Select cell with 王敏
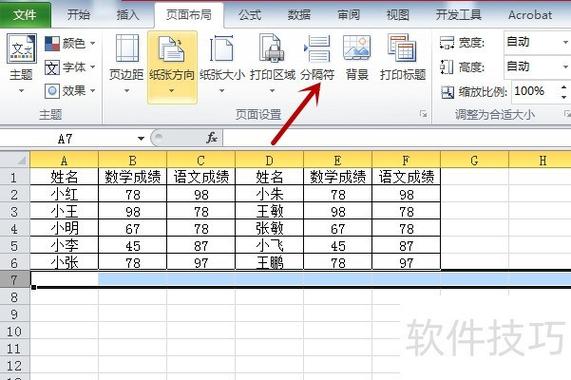The height and width of the screenshot is (380, 571). [x=269, y=211]
